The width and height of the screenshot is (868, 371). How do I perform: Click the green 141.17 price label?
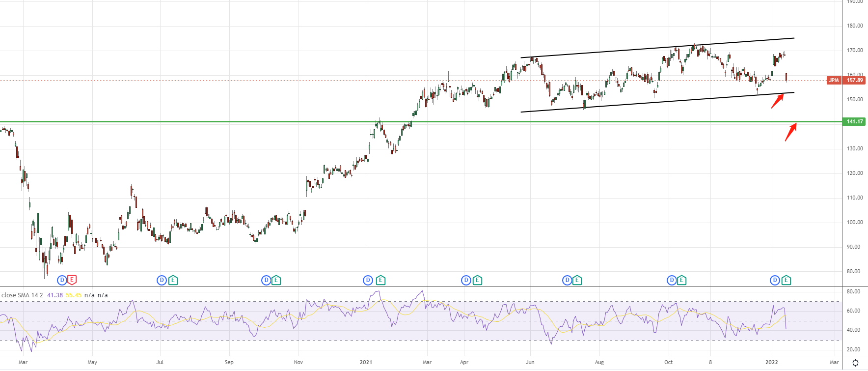click(854, 121)
